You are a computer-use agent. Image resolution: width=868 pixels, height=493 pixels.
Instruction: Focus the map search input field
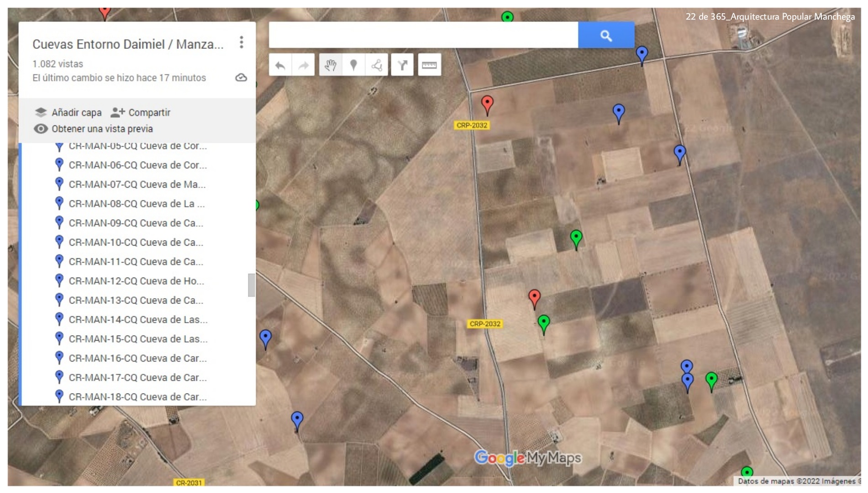point(423,35)
